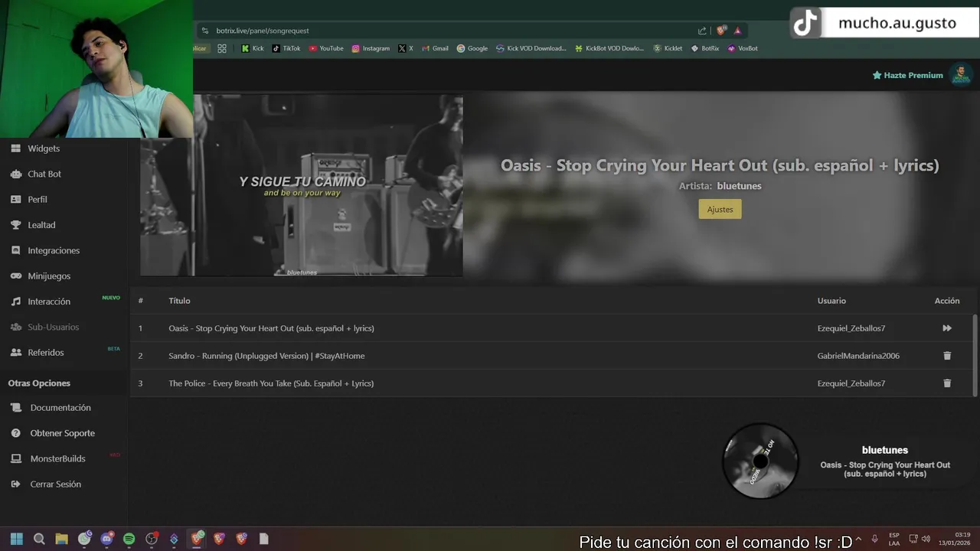Select The Police - Every Breath You Take title
The image size is (980, 551).
point(271,383)
